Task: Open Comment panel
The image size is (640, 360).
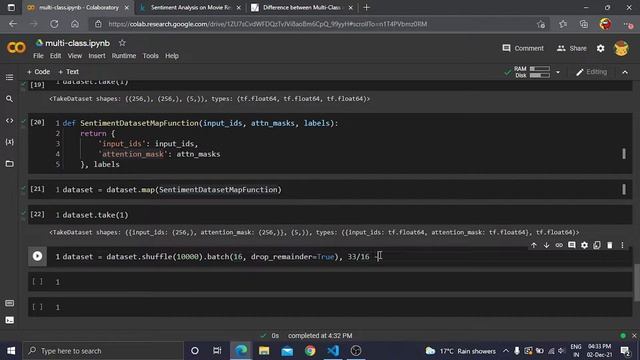Action: coord(523,48)
